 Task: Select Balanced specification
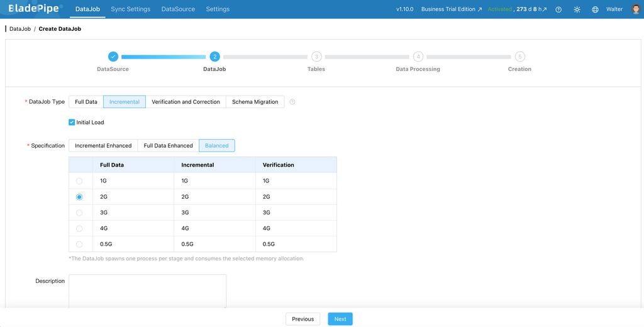217,146
